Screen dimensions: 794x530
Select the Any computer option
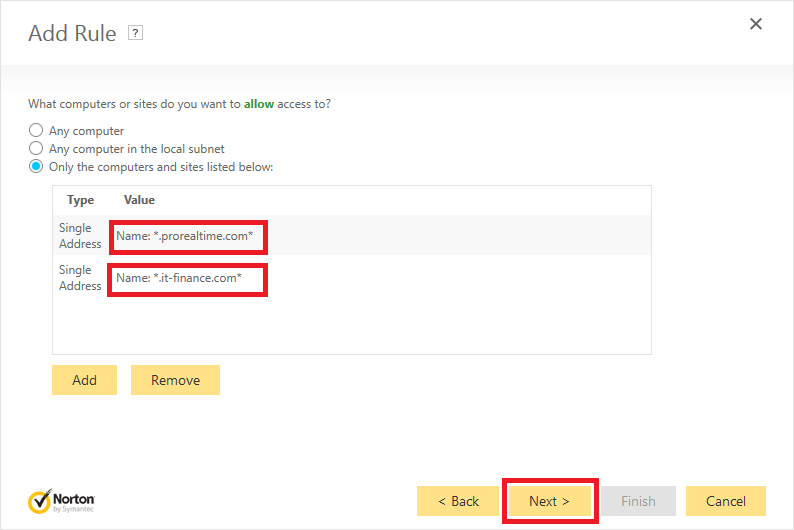[37, 130]
